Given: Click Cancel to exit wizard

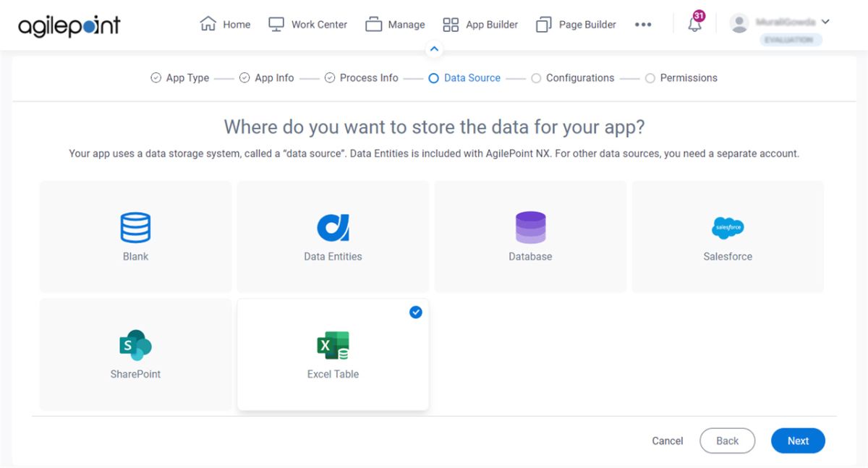Looking at the screenshot, I should coord(667,441).
